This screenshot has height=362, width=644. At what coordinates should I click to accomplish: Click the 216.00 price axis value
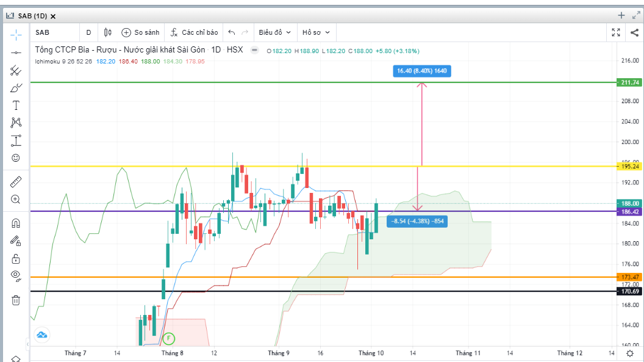pos(630,60)
